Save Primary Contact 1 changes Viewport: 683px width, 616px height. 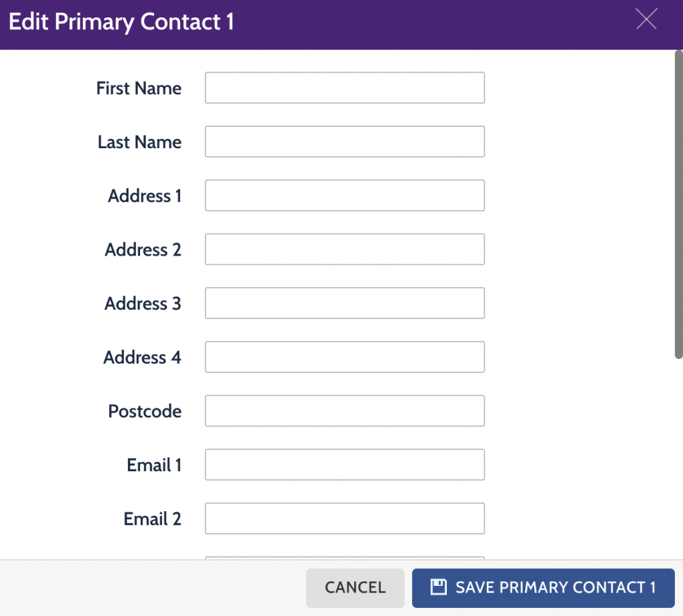click(543, 588)
